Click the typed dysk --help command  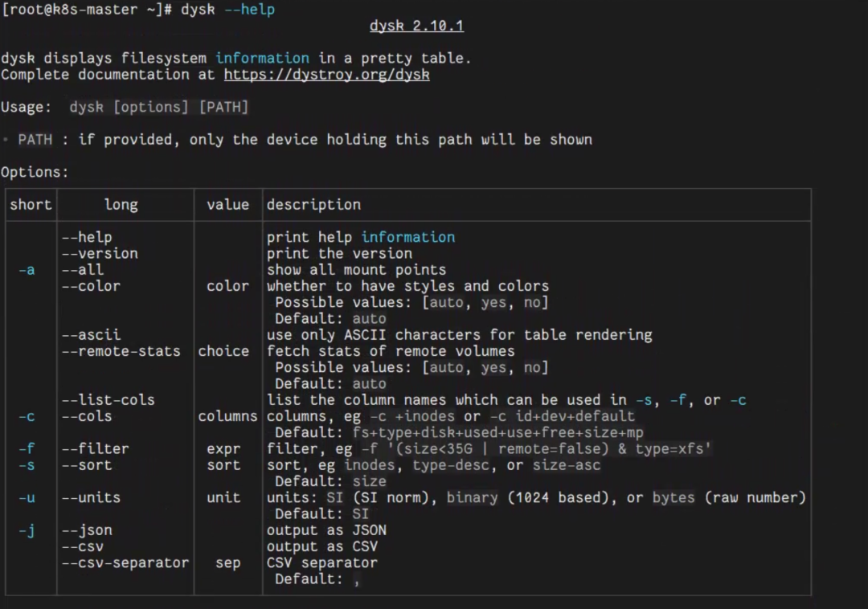tap(227, 10)
